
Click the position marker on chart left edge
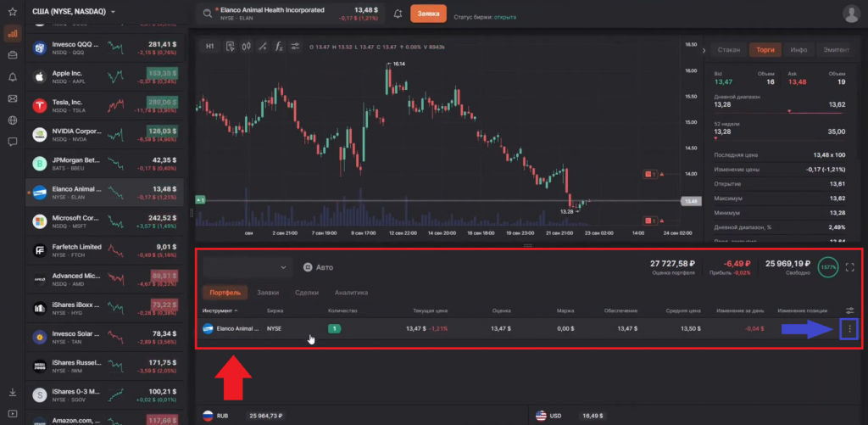(x=200, y=199)
